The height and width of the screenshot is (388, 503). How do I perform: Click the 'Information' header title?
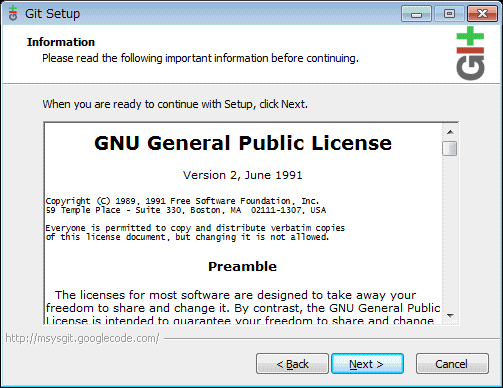coord(61,42)
